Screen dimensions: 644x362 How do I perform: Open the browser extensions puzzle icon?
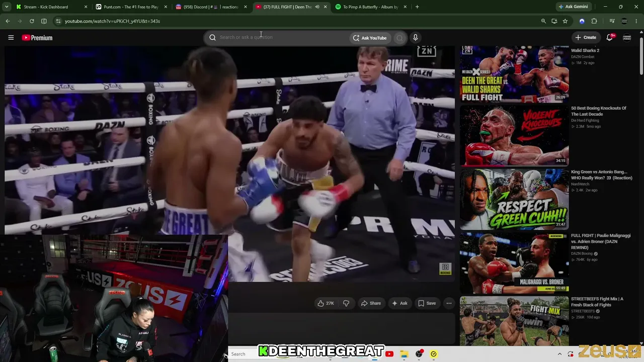click(594, 21)
